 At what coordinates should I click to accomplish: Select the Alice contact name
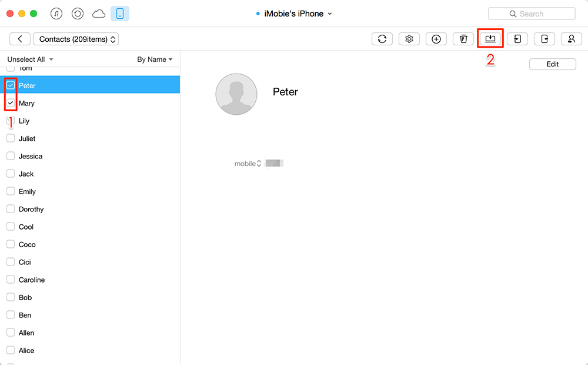click(26, 350)
